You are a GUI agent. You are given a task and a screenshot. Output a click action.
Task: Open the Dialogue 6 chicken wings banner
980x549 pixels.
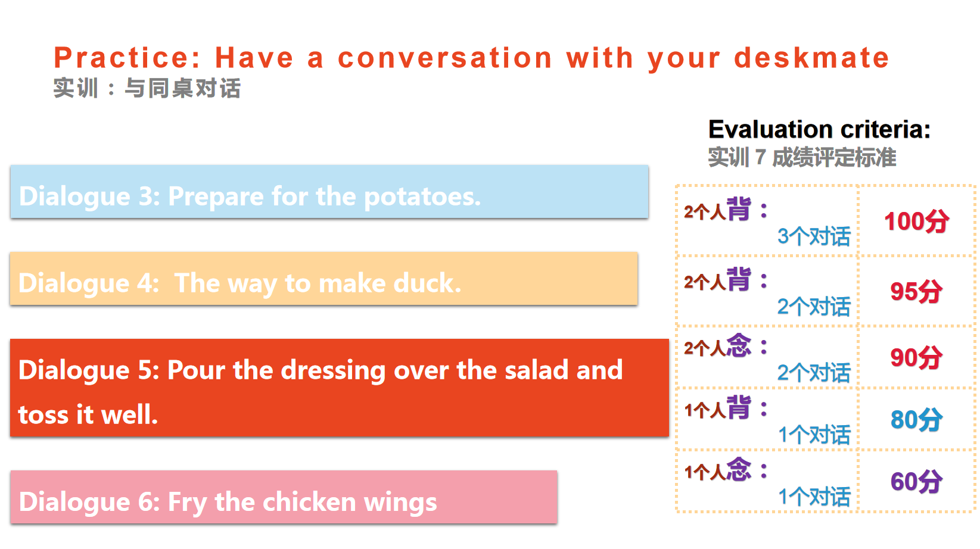click(284, 498)
